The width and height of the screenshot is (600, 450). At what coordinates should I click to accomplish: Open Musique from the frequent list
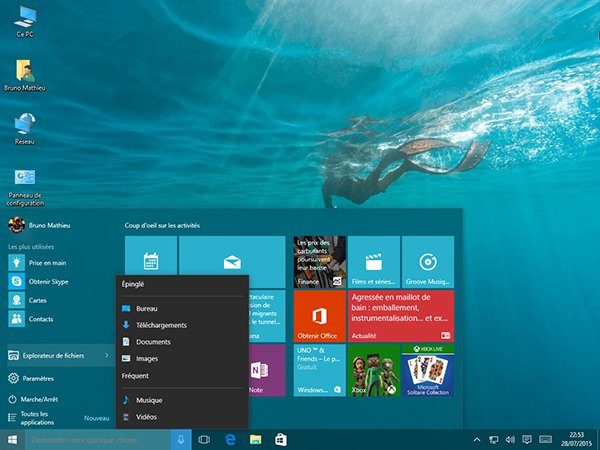pyautogui.click(x=182, y=400)
